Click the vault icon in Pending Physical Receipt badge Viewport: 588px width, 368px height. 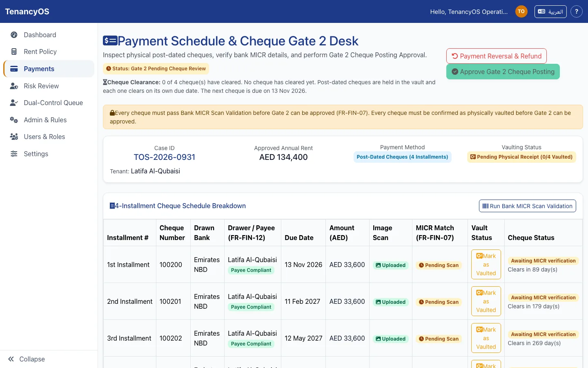pos(473,157)
